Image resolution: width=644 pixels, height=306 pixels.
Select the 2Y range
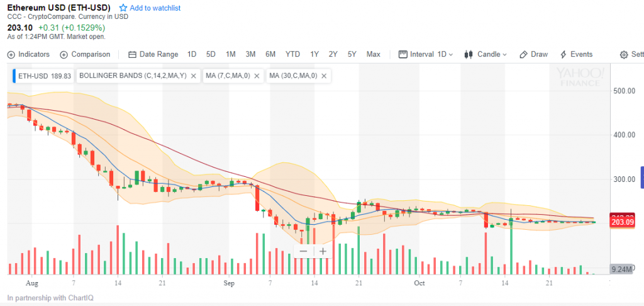[333, 54]
